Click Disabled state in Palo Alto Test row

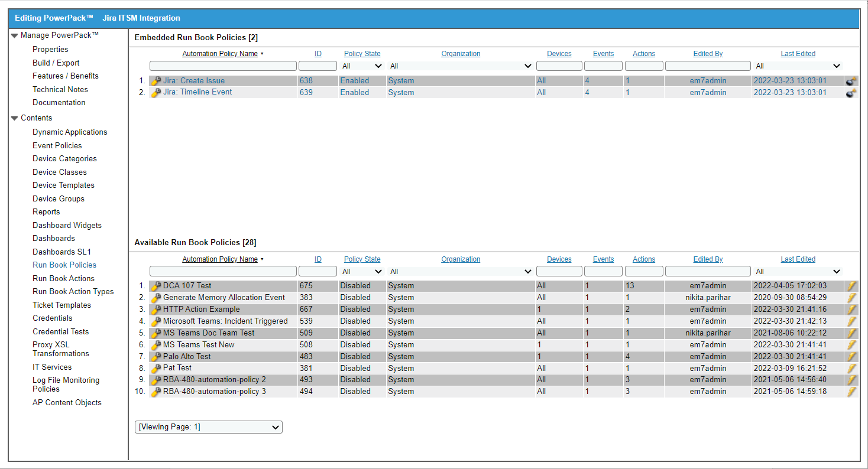tap(355, 357)
